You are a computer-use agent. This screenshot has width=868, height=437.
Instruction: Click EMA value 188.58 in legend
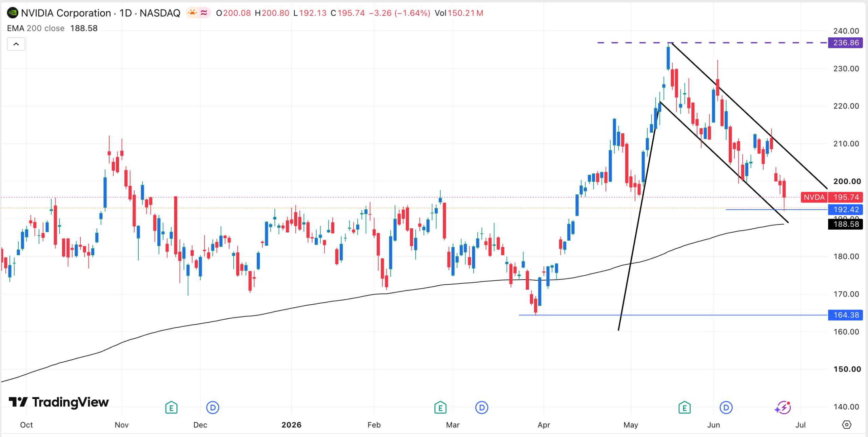84,28
